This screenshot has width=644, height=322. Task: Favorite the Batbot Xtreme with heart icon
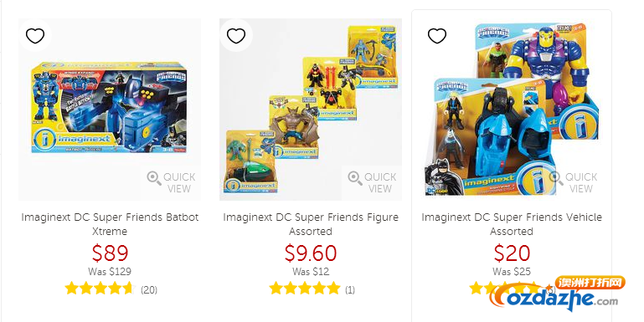pos(35,36)
